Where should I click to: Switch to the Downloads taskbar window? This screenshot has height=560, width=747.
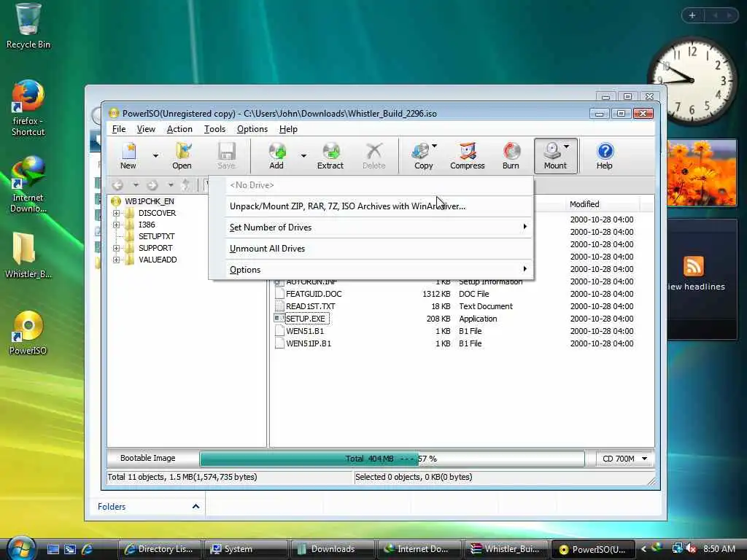[332, 549]
